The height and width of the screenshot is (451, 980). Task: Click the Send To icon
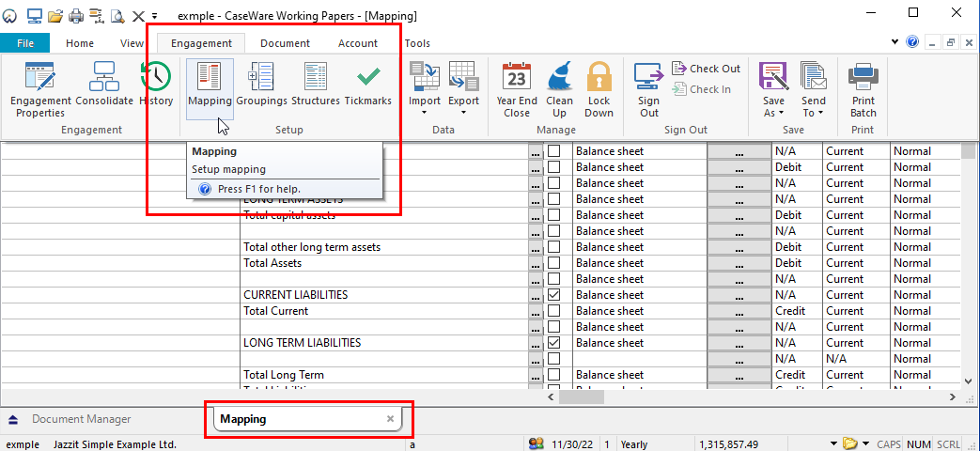(813, 75)
